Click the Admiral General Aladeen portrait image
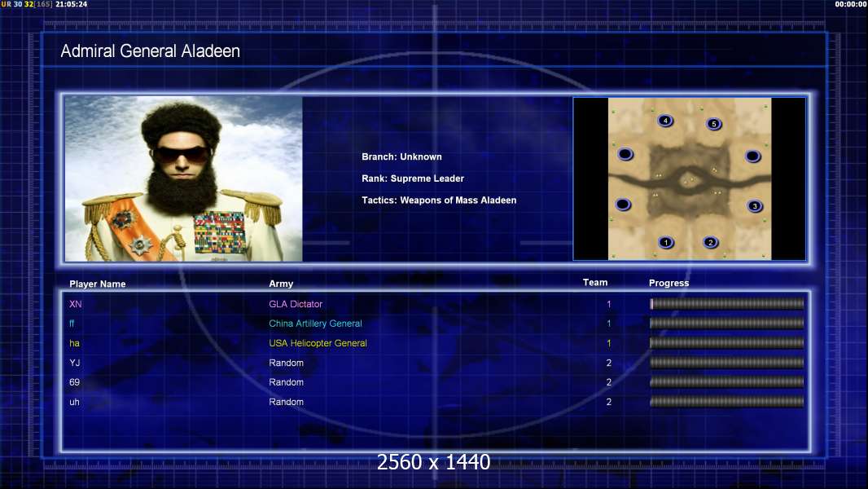 click(184, 178)
